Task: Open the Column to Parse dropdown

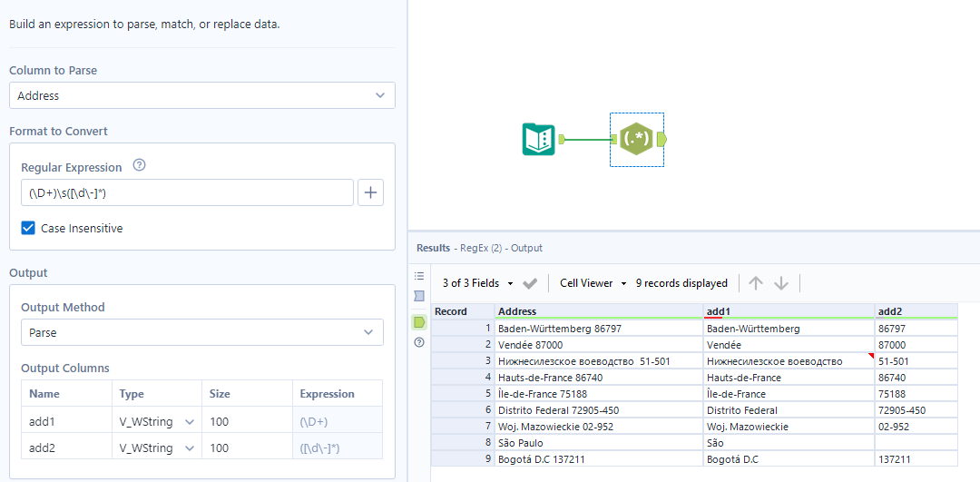Action: coord(202,95)
